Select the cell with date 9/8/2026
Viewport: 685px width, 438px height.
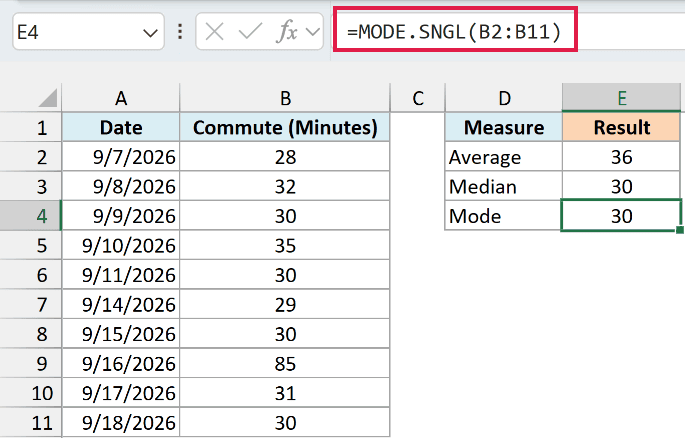pyautogui.click(x=121, y=186)
